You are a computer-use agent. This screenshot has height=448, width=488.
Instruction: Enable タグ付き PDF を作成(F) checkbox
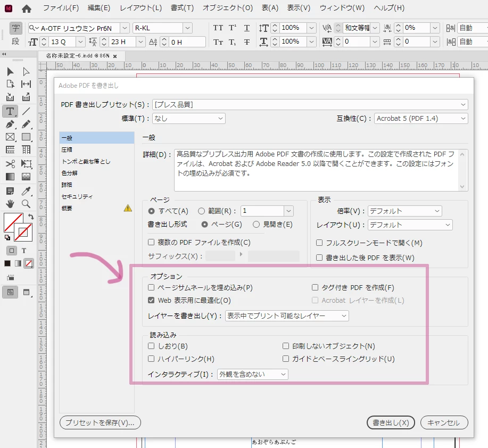pyautogui.click(x=315, y=287)
